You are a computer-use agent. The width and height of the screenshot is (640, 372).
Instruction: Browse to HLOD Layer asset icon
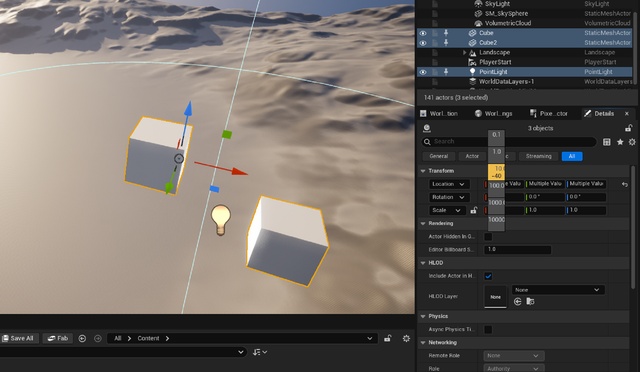(530, 301)
